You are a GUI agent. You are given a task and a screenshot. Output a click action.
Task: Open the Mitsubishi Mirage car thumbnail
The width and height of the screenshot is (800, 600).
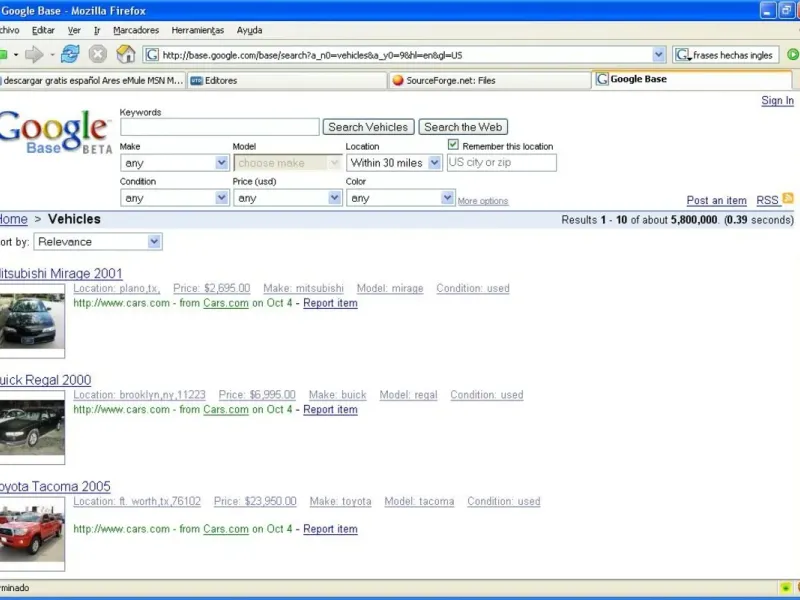[x=32, y=321]
